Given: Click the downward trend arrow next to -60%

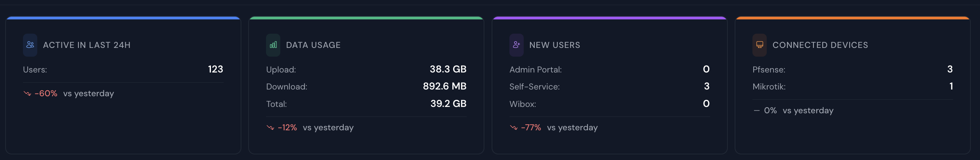Looking at the screenshot, I should pyautogui.click(x=27, y=93).
